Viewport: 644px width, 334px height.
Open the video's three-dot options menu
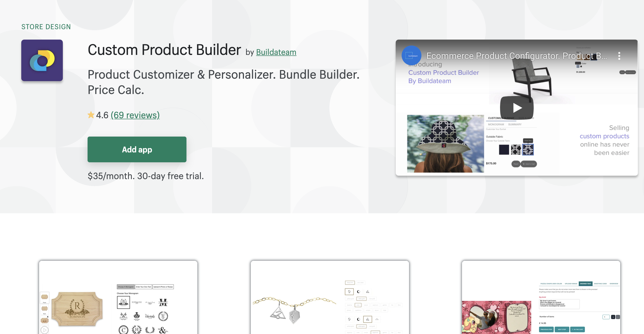pyautogui.click(x=619, y=56)
